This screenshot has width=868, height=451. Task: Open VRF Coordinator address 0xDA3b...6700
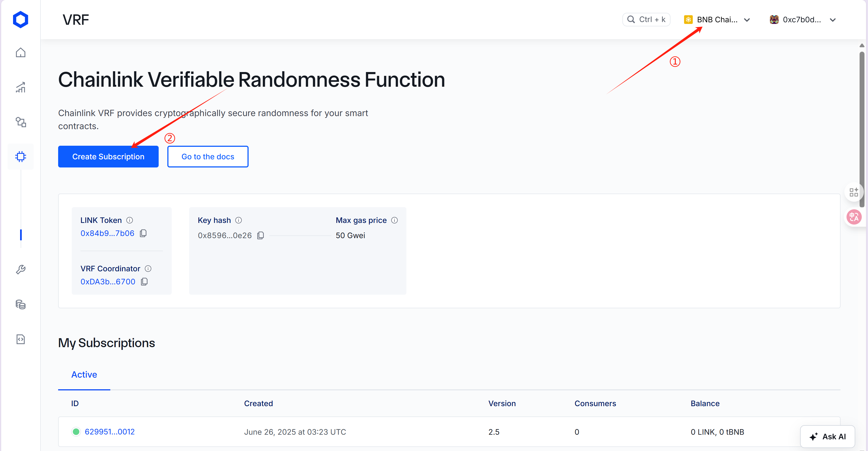point(108,281)
